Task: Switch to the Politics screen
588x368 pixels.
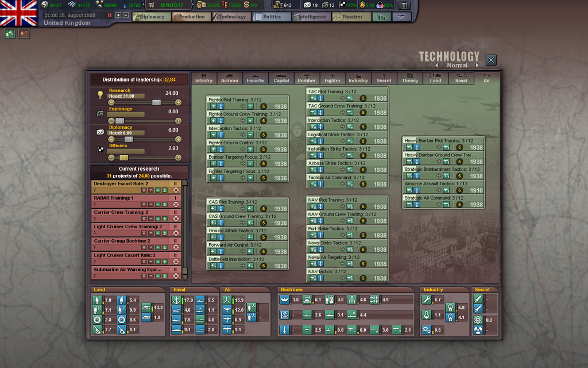Action: pyautogui.click(x=272, y=17)
